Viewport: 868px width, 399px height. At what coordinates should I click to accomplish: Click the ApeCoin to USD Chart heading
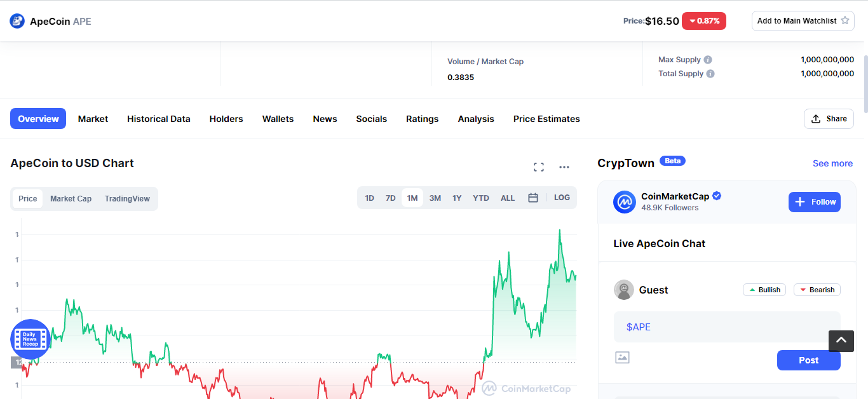[x=72, y=163]
